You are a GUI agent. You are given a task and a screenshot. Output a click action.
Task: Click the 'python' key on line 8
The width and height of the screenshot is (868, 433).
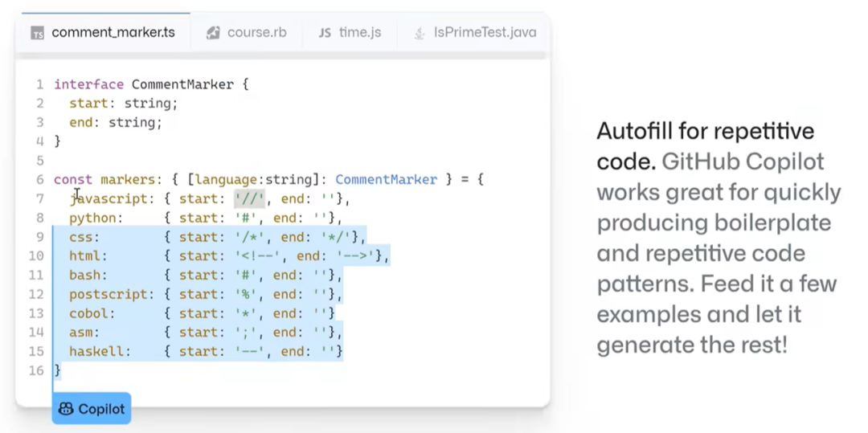(92, 218)
